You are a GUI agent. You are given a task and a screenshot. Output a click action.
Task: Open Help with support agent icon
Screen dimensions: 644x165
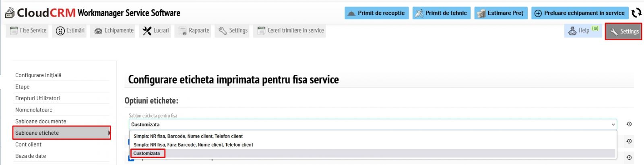tap(583, 31)
